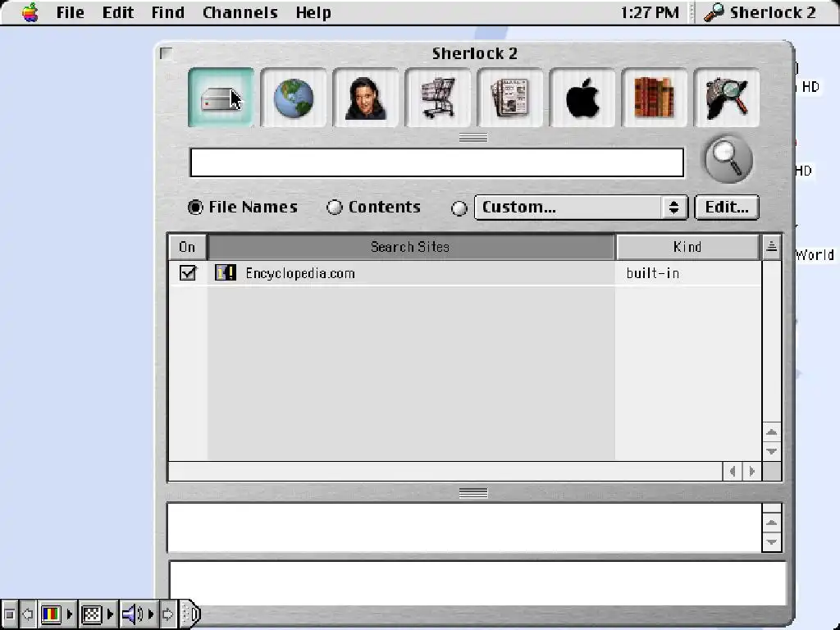
Task: Open the Internet globe channel
Action: [x=293, y=98]
